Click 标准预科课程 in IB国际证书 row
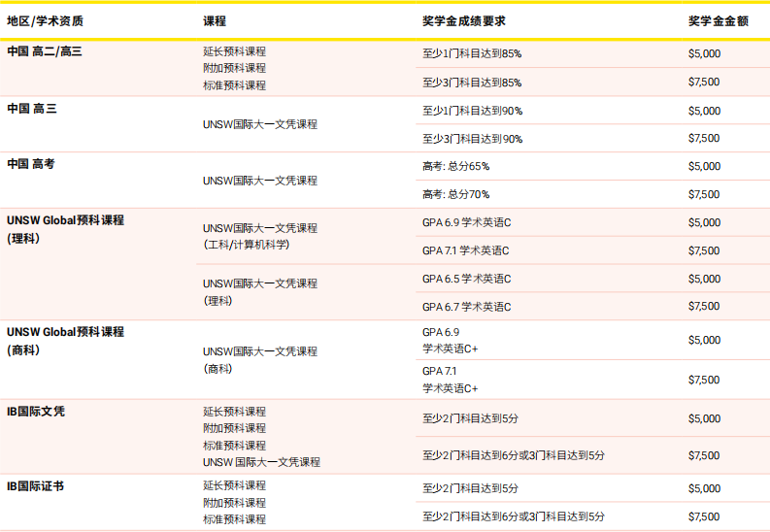Screen dimensions: 770x532 (234, 519)
